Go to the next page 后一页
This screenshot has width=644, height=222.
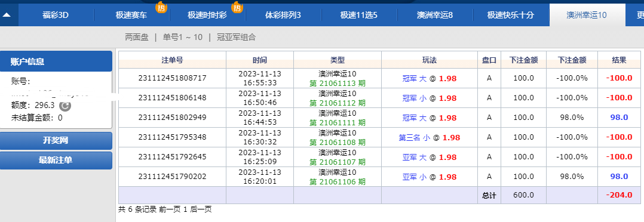(x=201, y=209)
